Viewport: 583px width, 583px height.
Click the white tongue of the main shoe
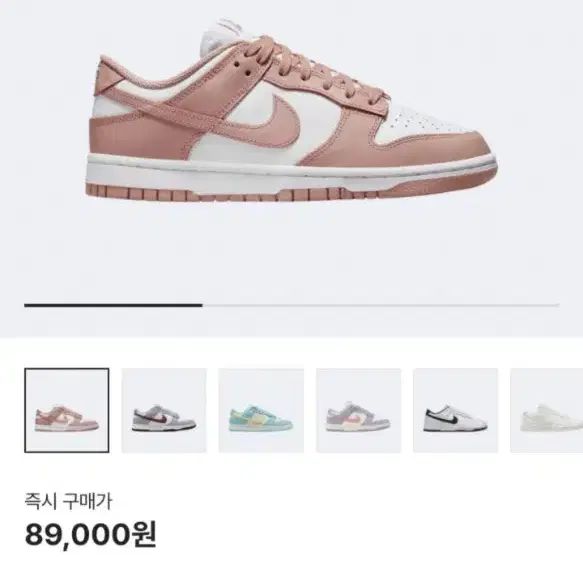[x=219, y=37]
